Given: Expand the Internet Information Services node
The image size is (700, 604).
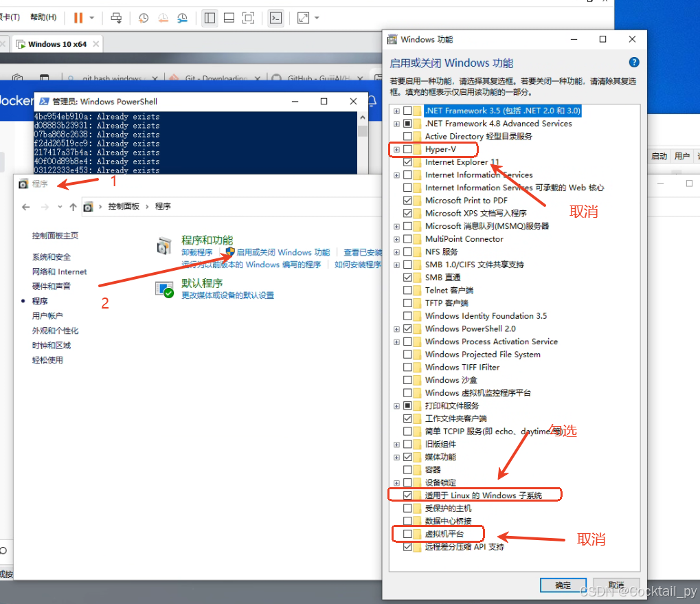Looking at the screenshot, I should 396,175.
